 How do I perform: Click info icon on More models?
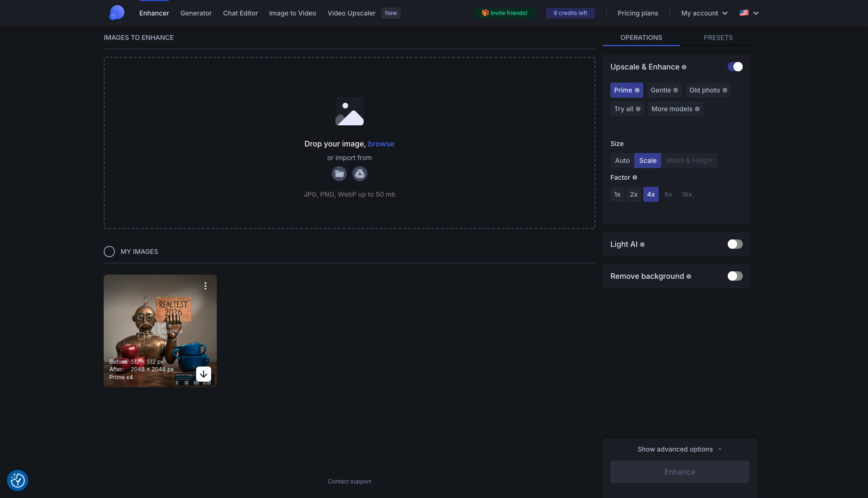tap(697, 109)
